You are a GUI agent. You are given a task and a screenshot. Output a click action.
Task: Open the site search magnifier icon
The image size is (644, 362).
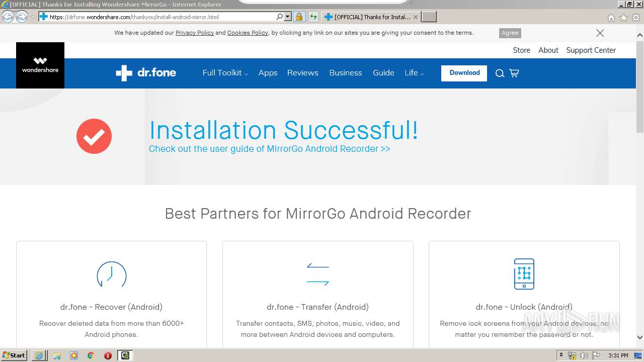click(500, 73)
